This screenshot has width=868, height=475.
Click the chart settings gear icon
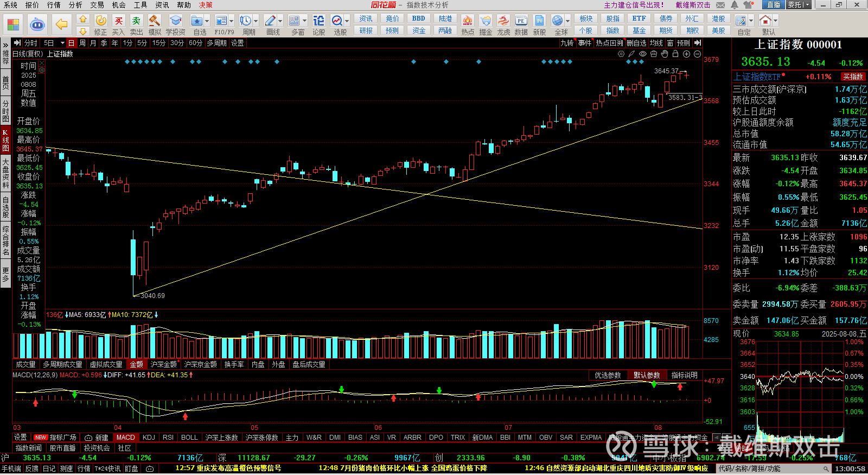[621, 54]
